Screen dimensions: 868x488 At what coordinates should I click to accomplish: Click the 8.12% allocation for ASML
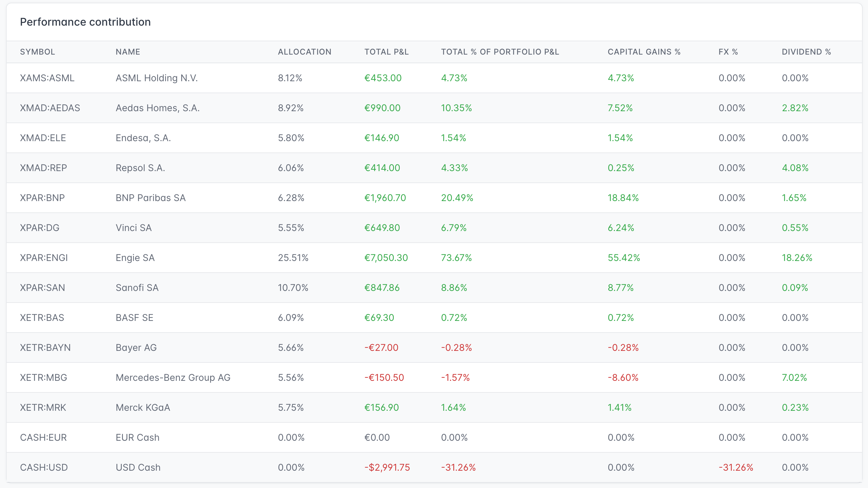click(x=290, y=78)
